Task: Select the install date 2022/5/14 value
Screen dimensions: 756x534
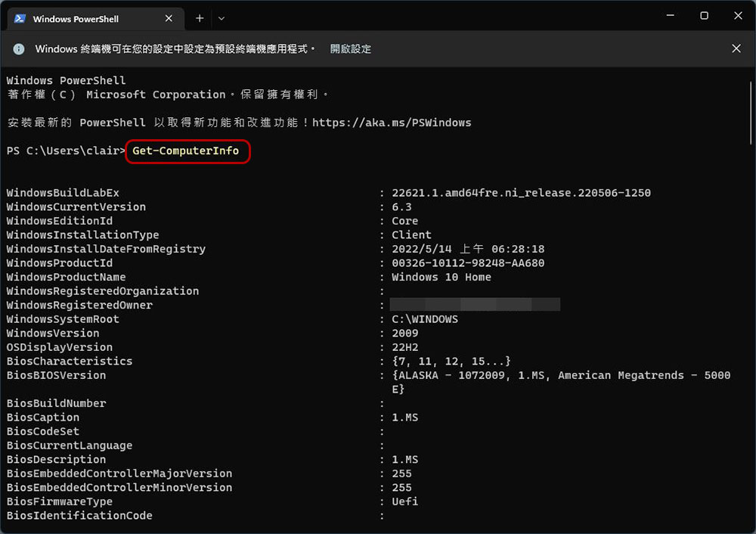Action: [468, 249]
